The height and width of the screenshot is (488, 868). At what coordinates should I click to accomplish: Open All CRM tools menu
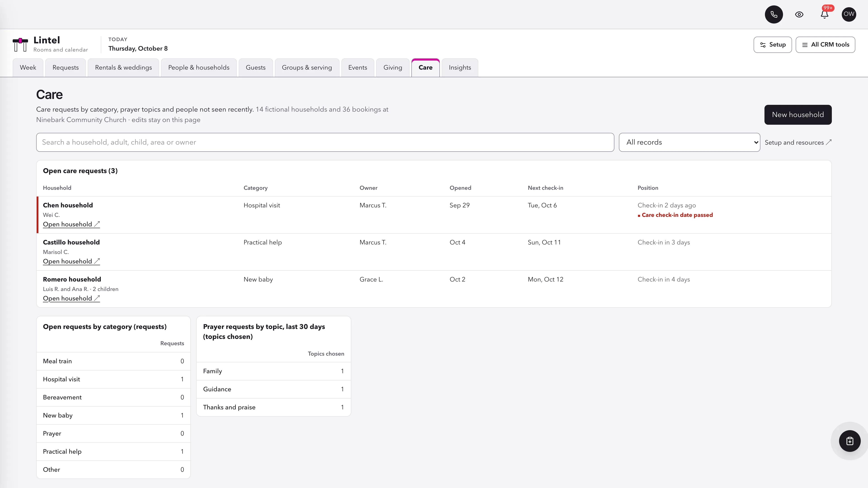825,45
